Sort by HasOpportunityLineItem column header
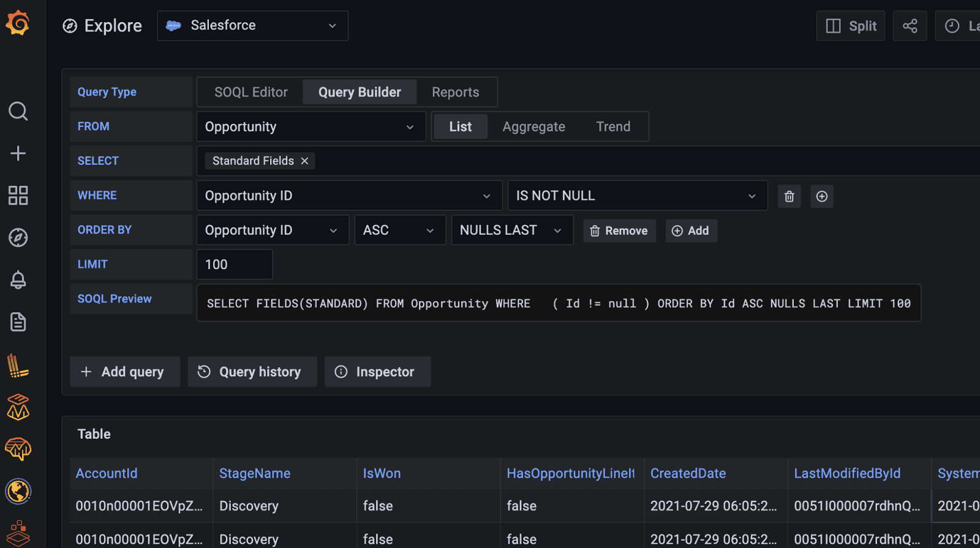980x548 pixels. pos(571,473)
